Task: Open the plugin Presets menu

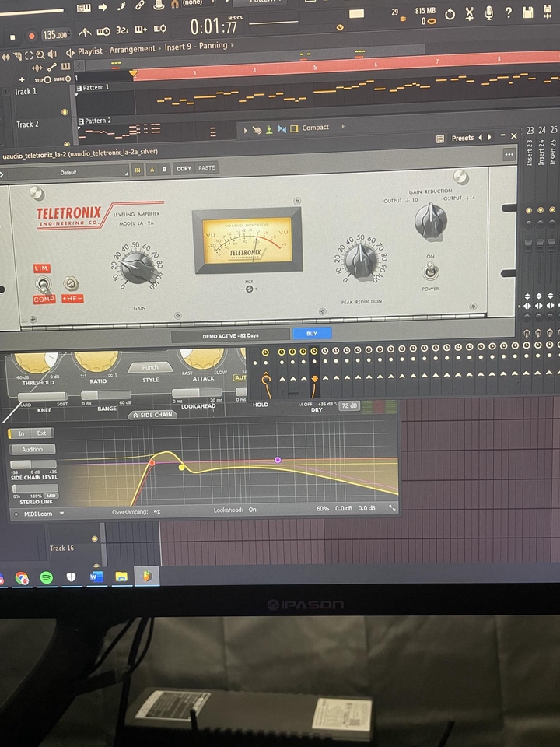Action: (x=462, y=139)
